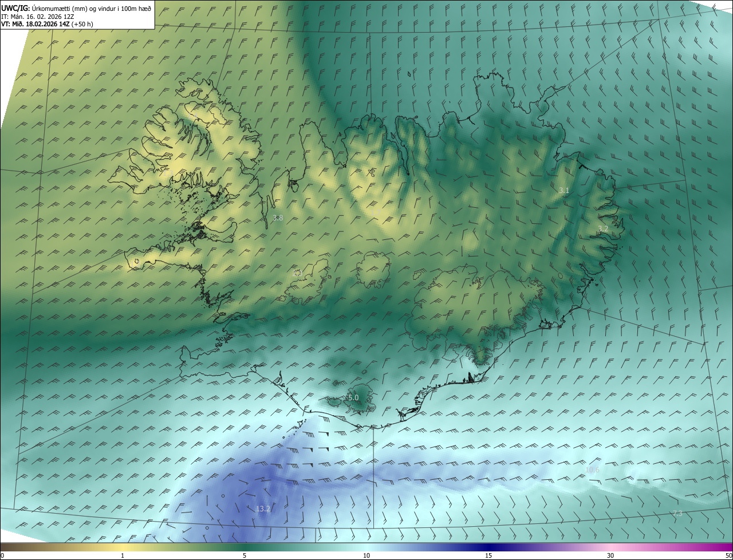
Task: Click the color scale tick label 15
Action: coord(488,555)
